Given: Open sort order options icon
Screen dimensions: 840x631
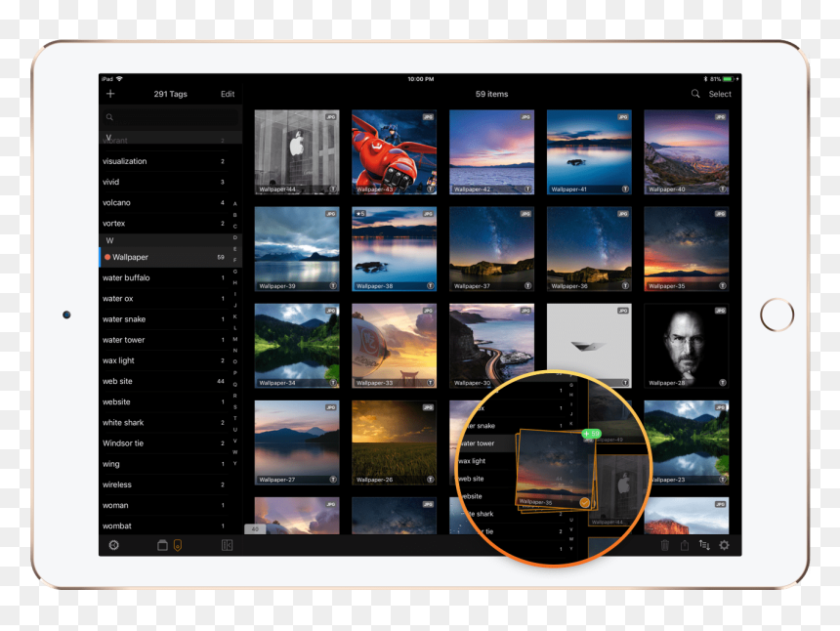Looking at the screenshot, I should pyautogui.click(x=704, y=545).
